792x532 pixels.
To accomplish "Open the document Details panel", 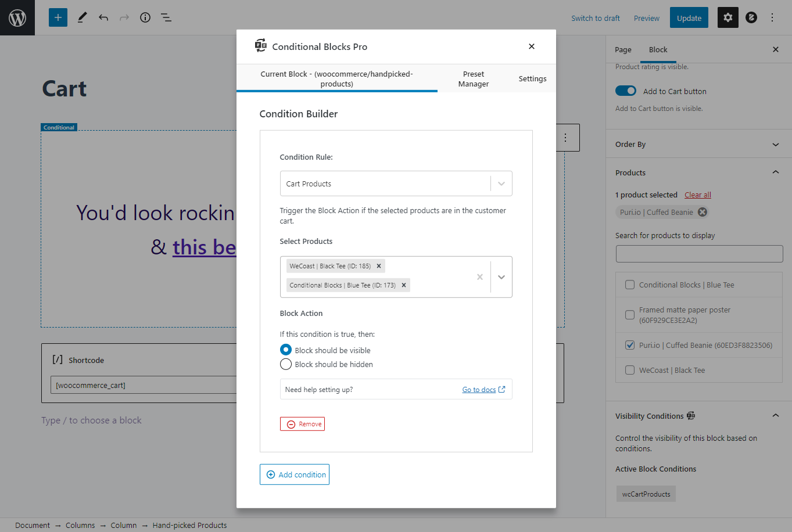I will coord(145,17).
